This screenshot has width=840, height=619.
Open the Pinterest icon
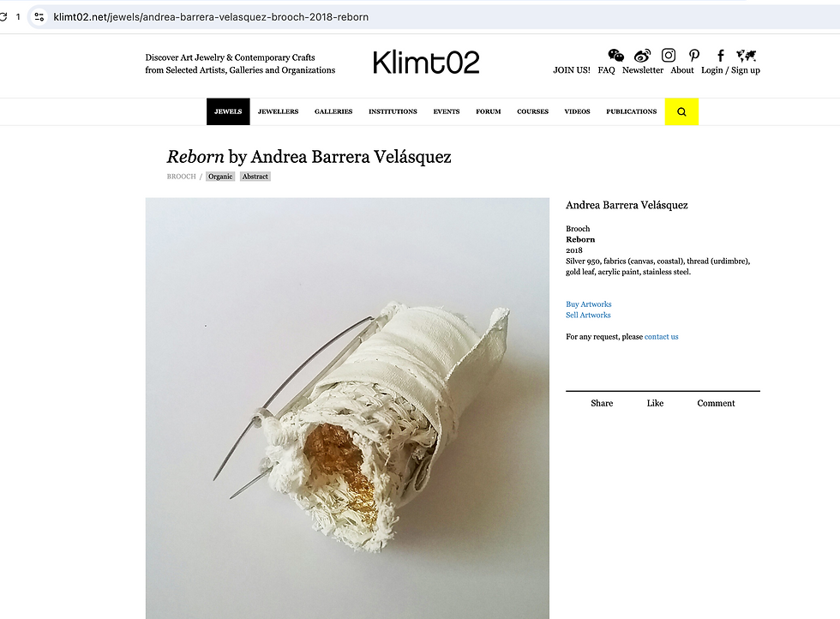[x=694, y=55]
